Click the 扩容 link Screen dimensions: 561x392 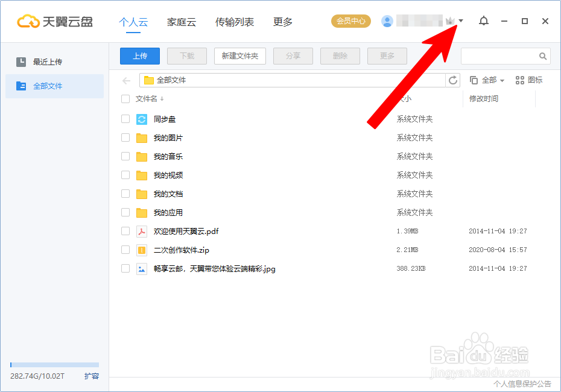click(92, 376)
